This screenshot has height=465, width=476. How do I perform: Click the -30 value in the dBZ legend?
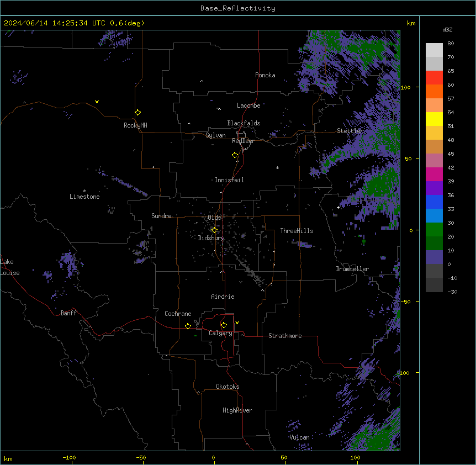(452, 292)
